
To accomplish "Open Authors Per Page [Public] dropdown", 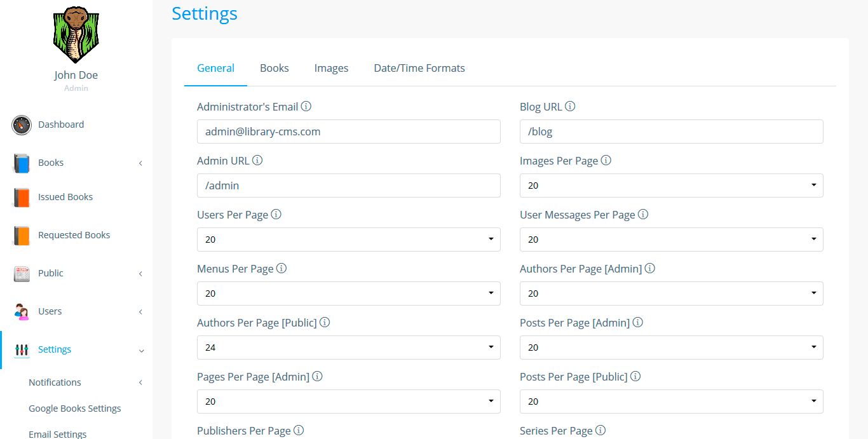I will 348,348.
